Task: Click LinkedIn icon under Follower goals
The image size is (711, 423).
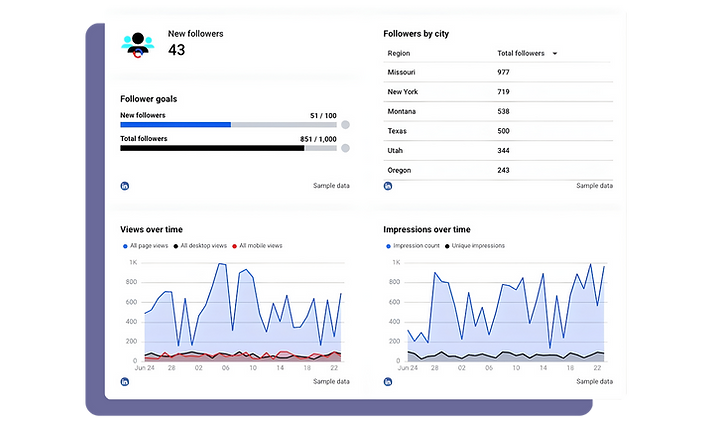Action: coord(125,186)
